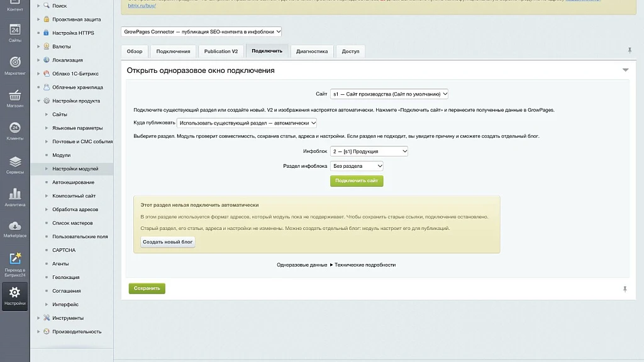Open the Маркетинг section icon

[x=15, y=62]
